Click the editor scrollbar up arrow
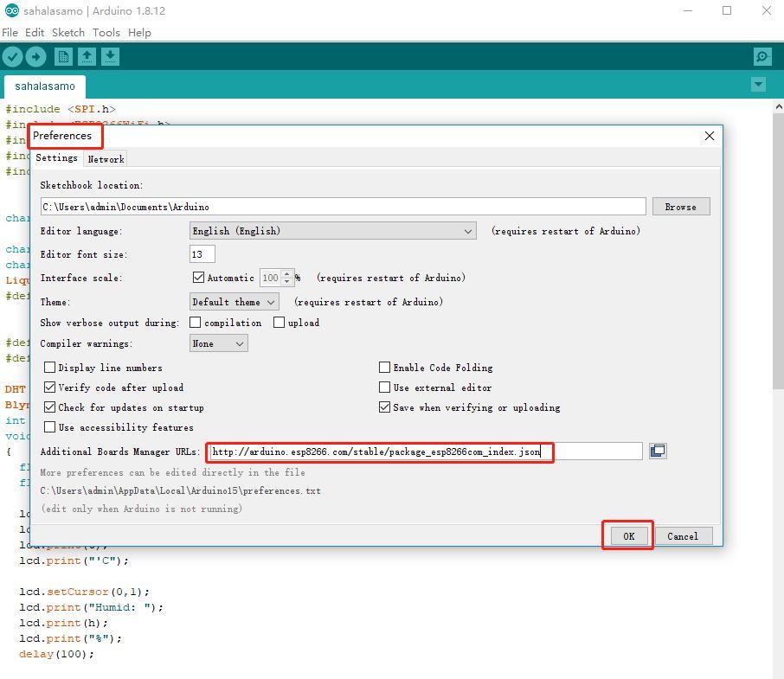This screenshot has width=784, height=679. point(778,106)
